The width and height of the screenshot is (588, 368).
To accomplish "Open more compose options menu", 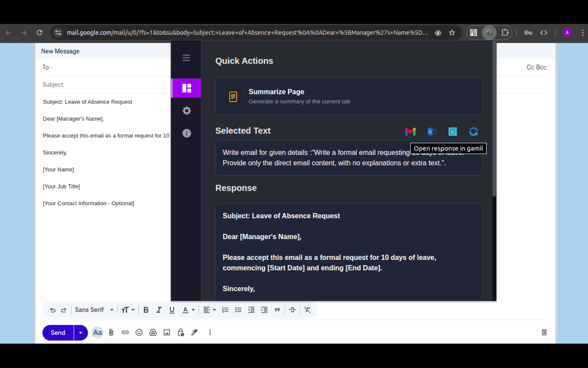I will tap(210, 333).
